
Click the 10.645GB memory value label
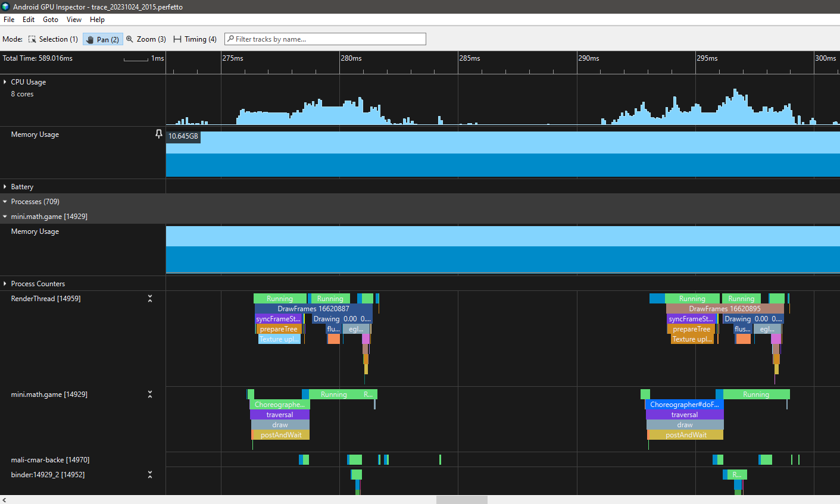[183, 136]
